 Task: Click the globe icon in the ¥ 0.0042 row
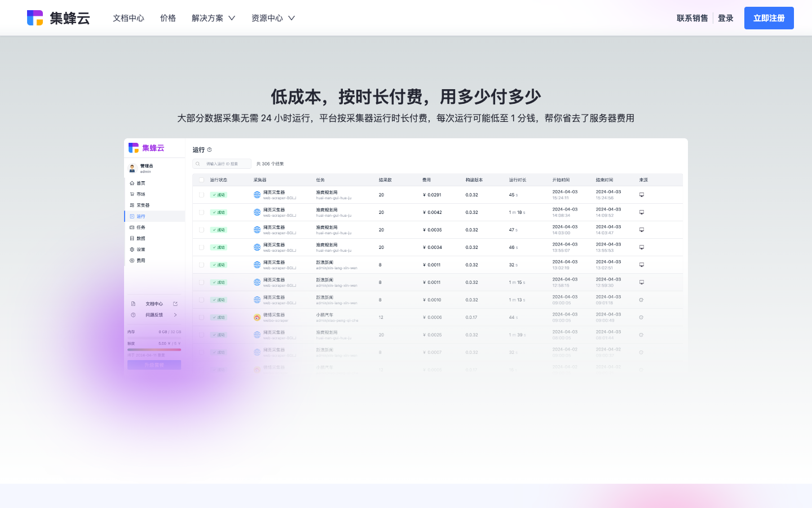click(257, 212)
